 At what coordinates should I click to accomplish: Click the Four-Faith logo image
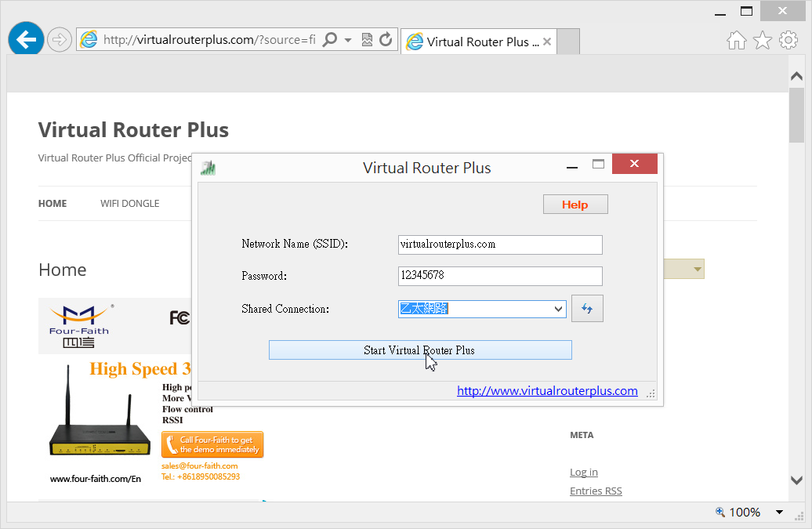79,325
